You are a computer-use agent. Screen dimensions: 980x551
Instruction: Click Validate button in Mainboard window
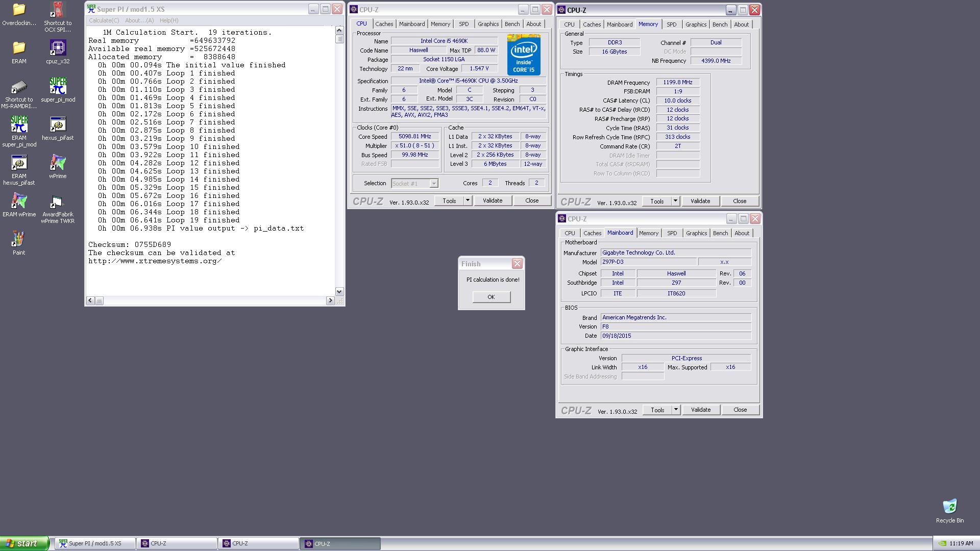[x=701, y=410]
